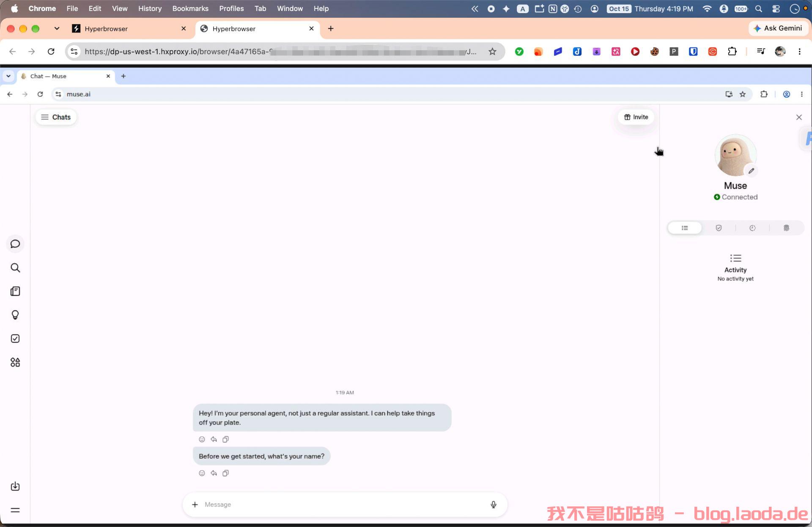Click the plus attachment button in message box
Viewport: 812px width, 527px height.
tap(195, 504)
